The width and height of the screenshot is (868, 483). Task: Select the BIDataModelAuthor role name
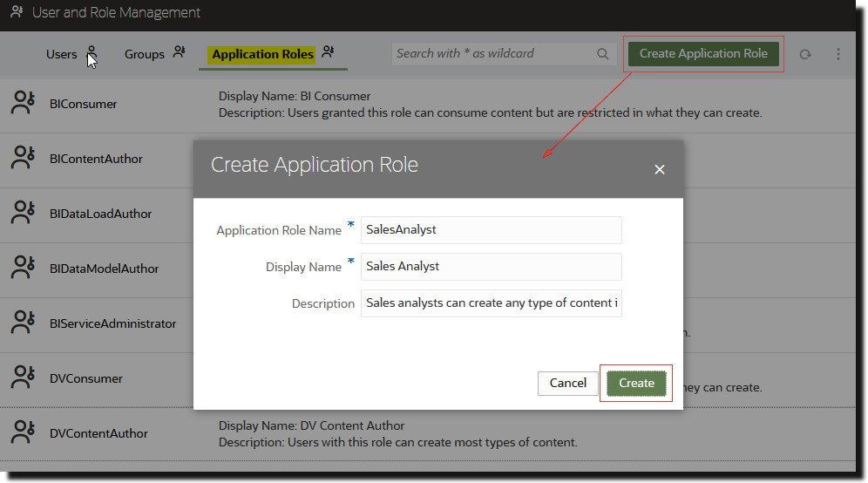click(104, 269)
